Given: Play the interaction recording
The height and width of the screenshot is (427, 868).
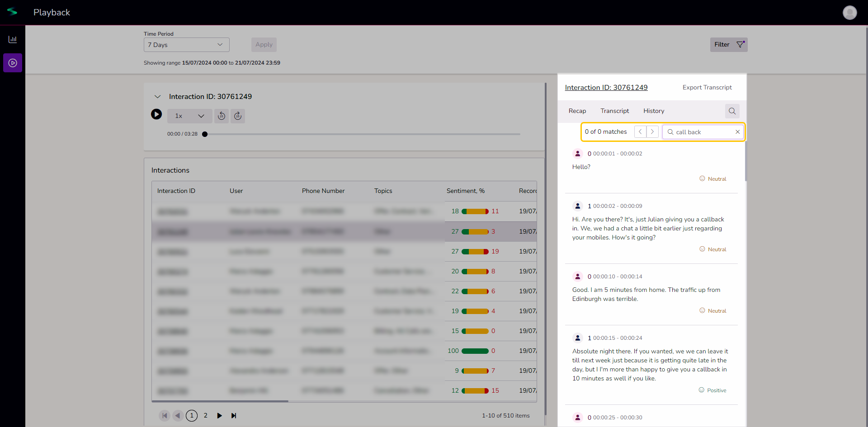Looking at the screenshot, I should pos(156,114).
